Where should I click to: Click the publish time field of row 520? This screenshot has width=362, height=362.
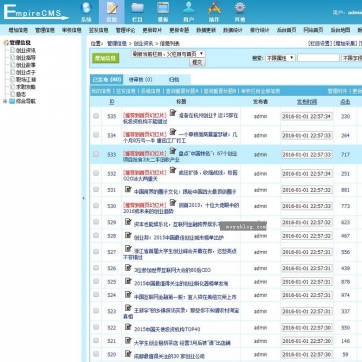307,354
